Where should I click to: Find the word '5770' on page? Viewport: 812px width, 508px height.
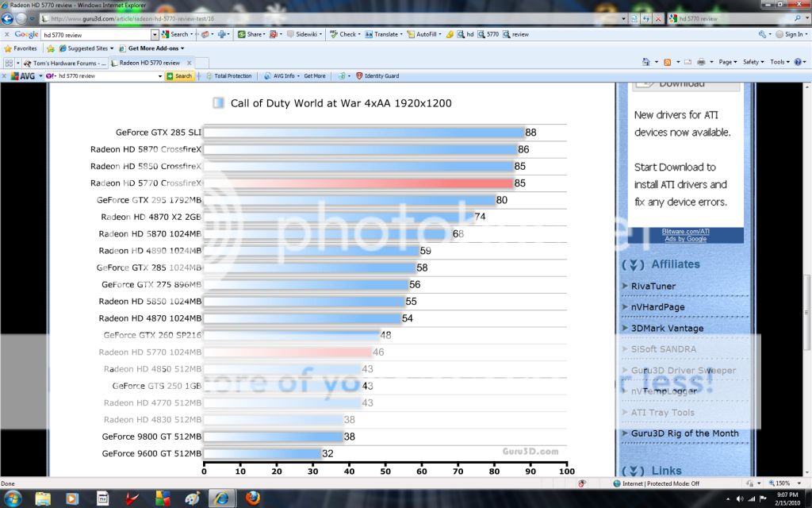488,34
